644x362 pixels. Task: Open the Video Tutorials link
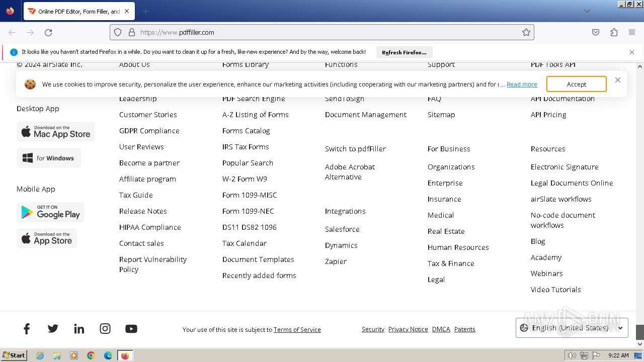click(556, 290)
